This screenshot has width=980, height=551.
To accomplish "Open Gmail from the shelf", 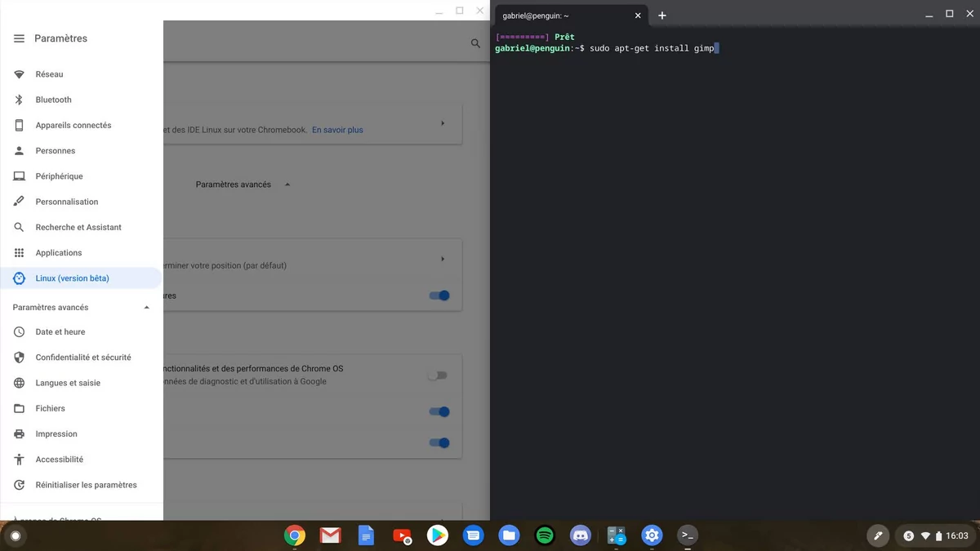I will [x=331, y=535].
